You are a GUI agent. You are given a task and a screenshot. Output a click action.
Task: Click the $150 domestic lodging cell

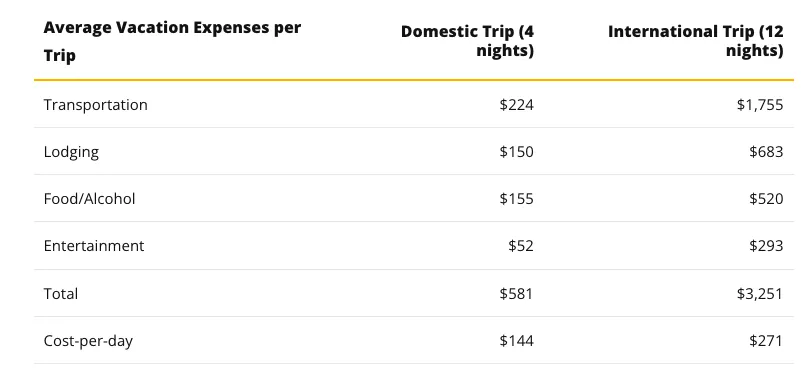tap(516, 152)
